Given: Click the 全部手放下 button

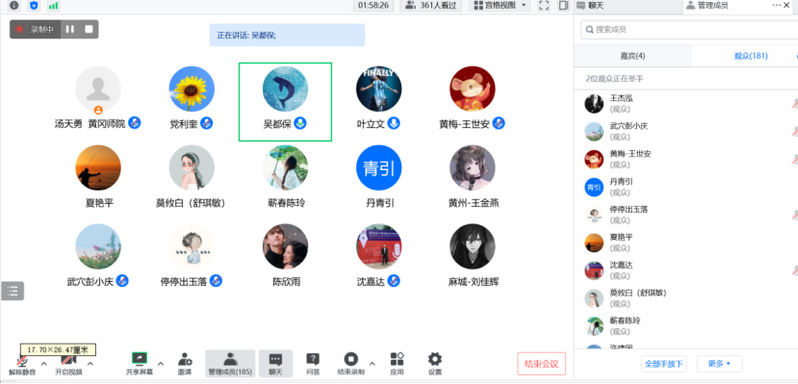Looking at the screenshot, I should click(x=664, y=364).
